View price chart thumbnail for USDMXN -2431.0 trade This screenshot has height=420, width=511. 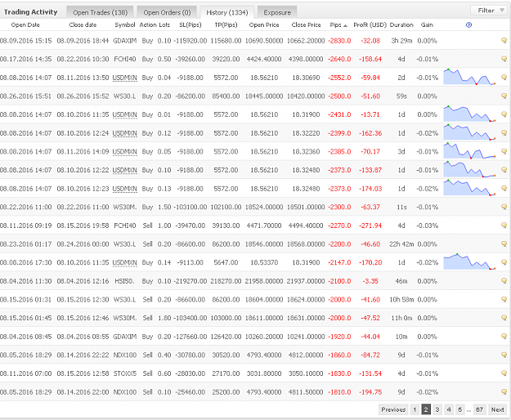click(x=469, y=114)
